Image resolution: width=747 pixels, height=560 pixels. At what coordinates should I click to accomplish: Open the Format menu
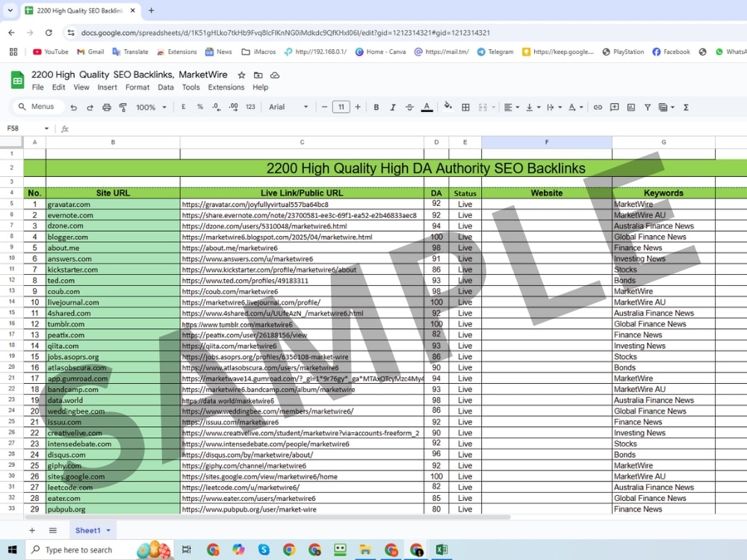pyautogui.click(x=137, y=87)
